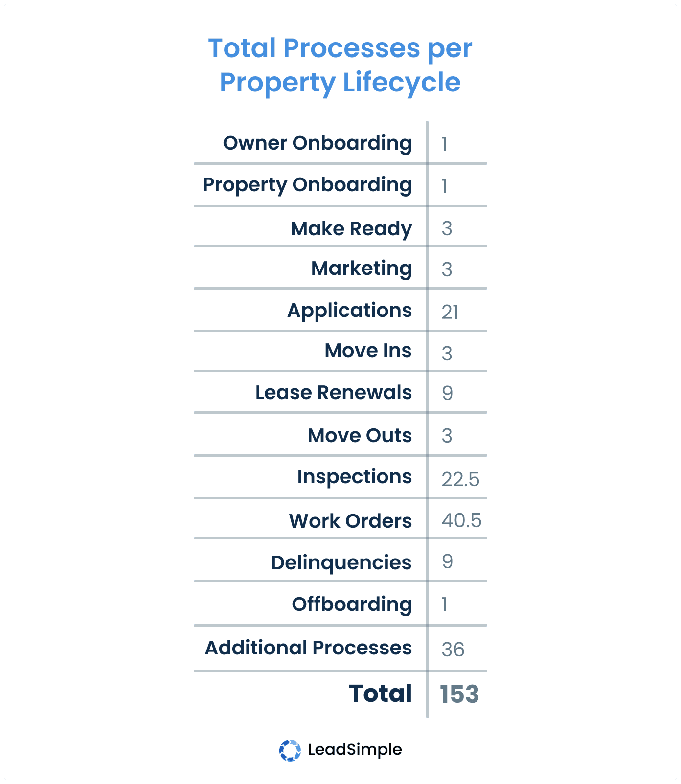This screenshot has width=681, height=784.
Task: Select the Additional Processes row label
Action: pos(308,648)
